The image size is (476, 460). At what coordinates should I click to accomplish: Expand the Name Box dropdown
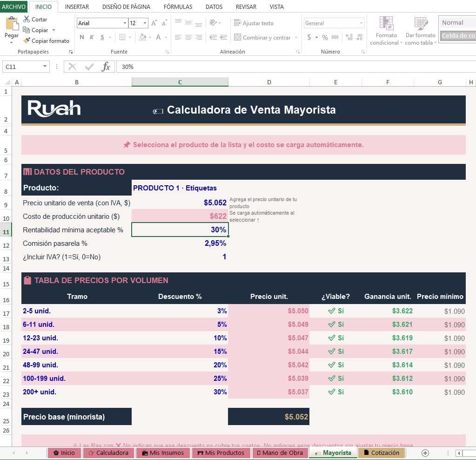(45, 66)
